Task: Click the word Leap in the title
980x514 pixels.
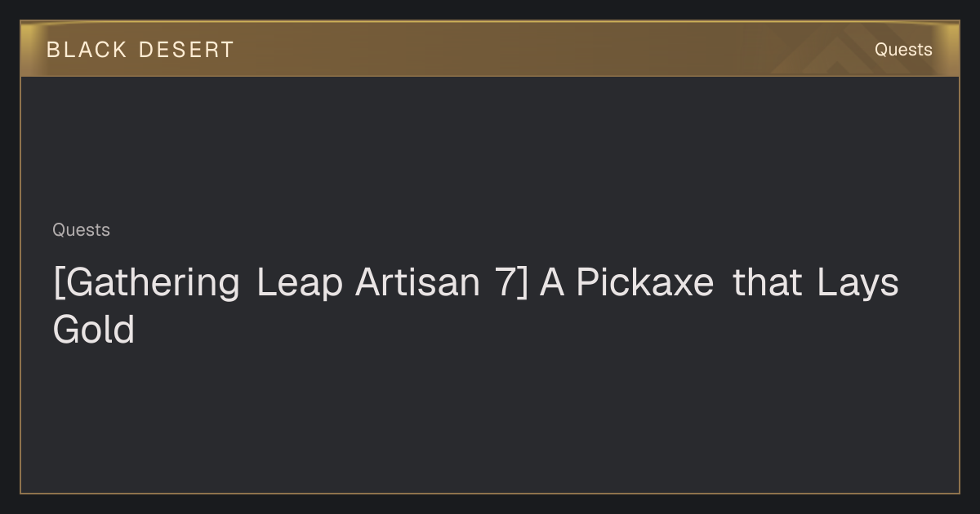Action: [x=299, y=283]
